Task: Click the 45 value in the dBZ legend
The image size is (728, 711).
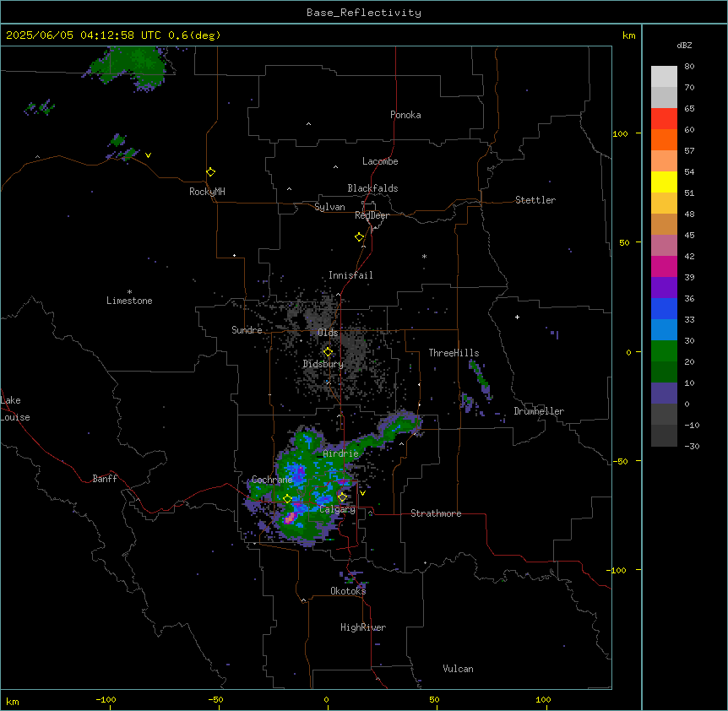Action: [689, 236]
